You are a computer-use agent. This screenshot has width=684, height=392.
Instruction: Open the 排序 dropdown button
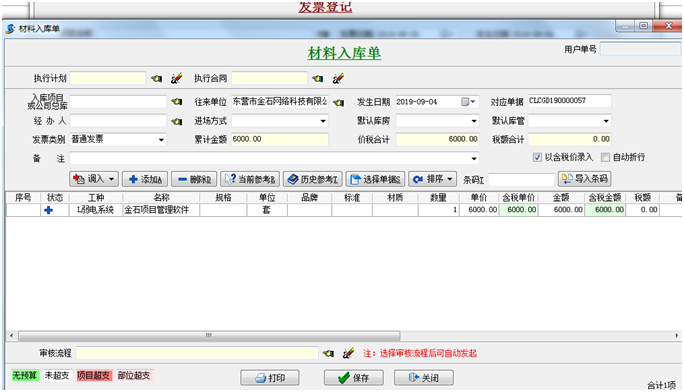point(432,179)
